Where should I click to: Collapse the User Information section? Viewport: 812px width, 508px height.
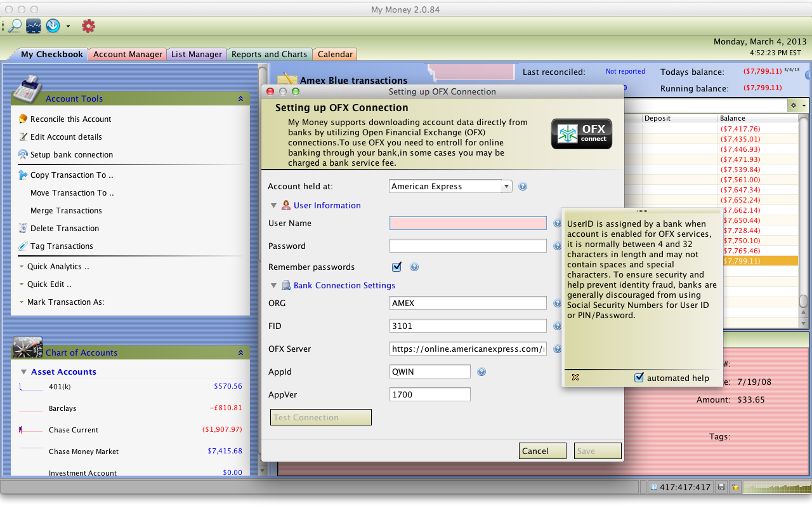coord(273,206)
